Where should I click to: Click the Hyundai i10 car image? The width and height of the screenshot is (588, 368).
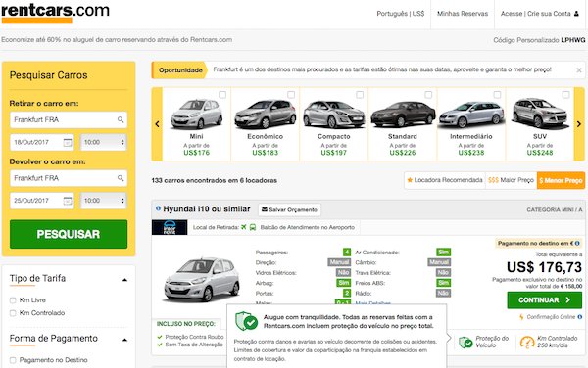(202, 280)
